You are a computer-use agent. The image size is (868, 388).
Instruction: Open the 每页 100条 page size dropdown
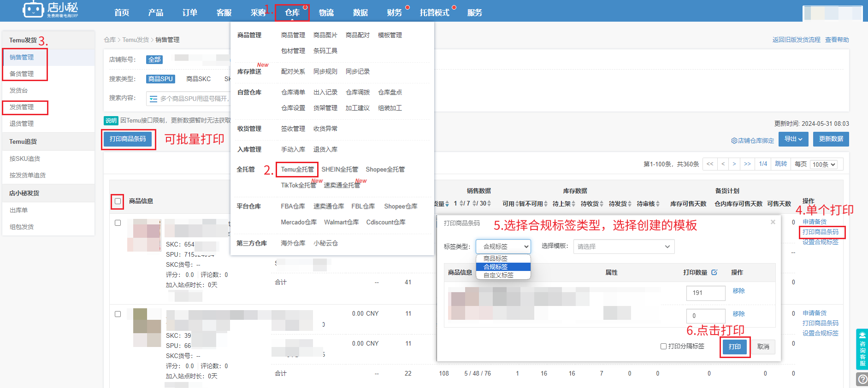pos(824,165)
